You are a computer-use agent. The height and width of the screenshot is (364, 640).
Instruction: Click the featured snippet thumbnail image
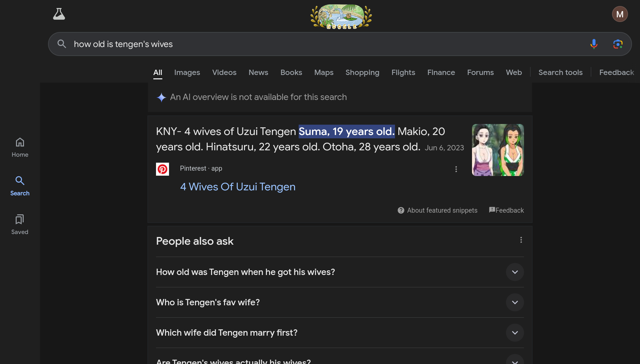click(x=498, y=150)
